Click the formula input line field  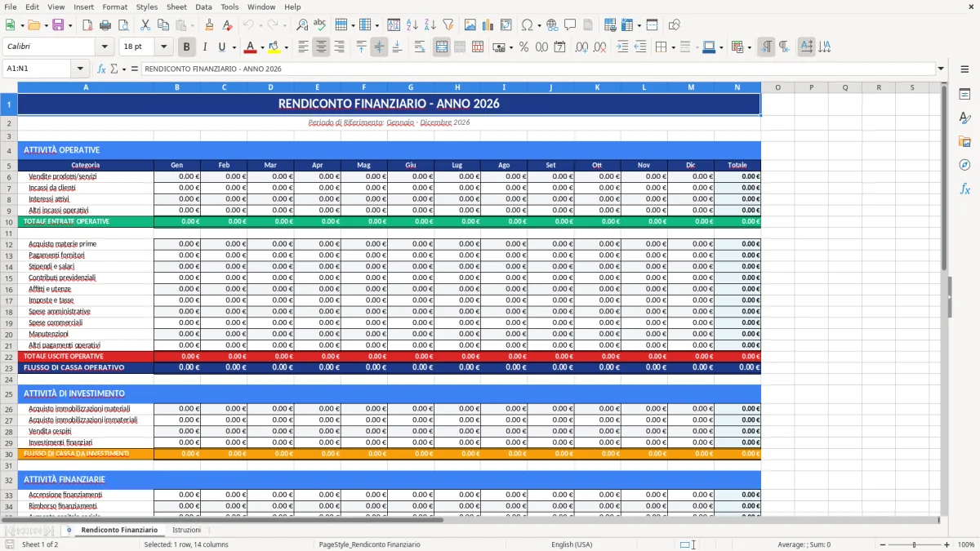(537, 69)
